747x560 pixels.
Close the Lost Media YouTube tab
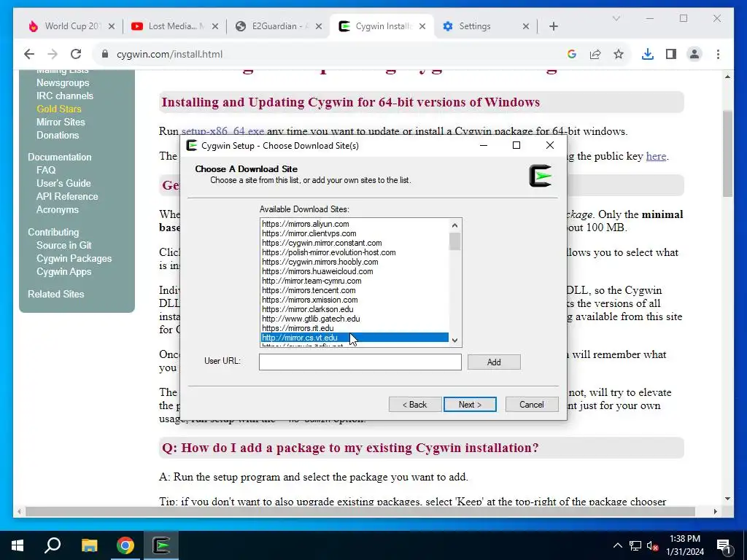(x=215, y=26)
